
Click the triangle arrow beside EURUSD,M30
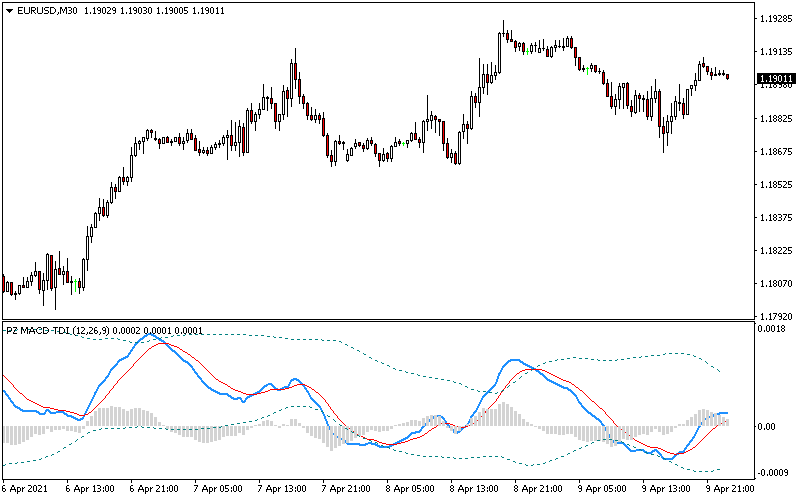(x=9, y=10)
